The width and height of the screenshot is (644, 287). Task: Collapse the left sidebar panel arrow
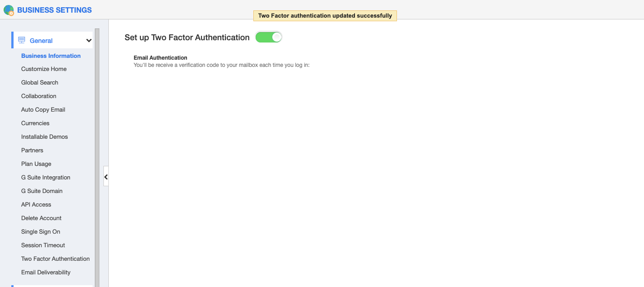(x=106, y=177)
